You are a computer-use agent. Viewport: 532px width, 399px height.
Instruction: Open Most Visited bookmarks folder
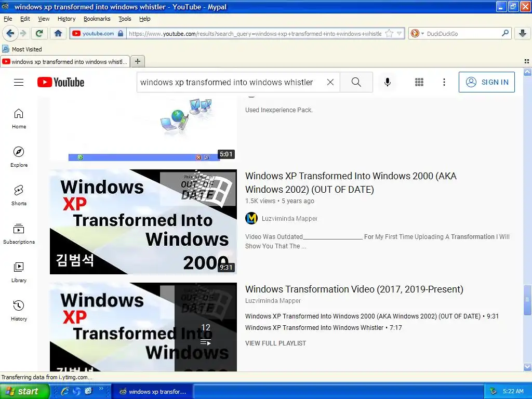click(x=22, y=49)
